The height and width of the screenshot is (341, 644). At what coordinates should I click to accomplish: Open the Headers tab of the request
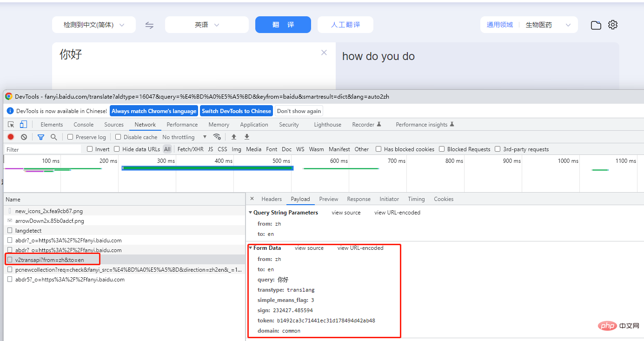coord(272,199)
